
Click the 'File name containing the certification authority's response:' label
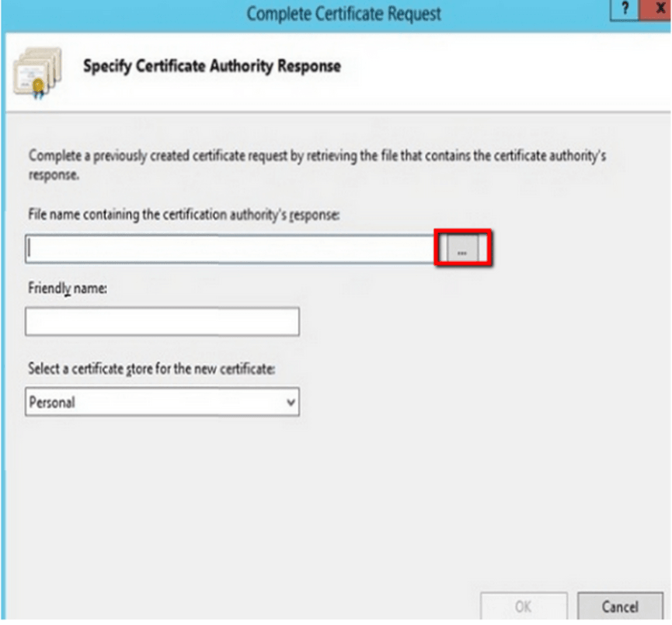[x=184, y=215]
